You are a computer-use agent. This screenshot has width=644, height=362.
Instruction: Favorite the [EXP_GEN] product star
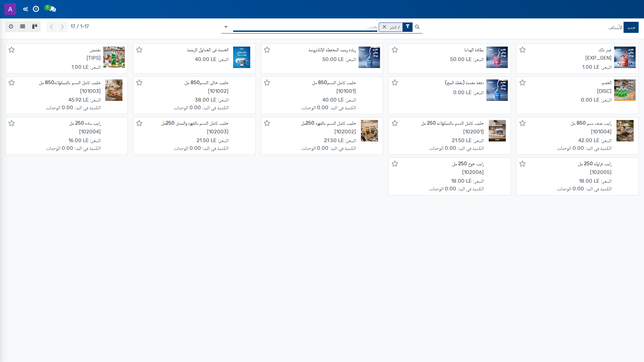[x=523, y=50]
